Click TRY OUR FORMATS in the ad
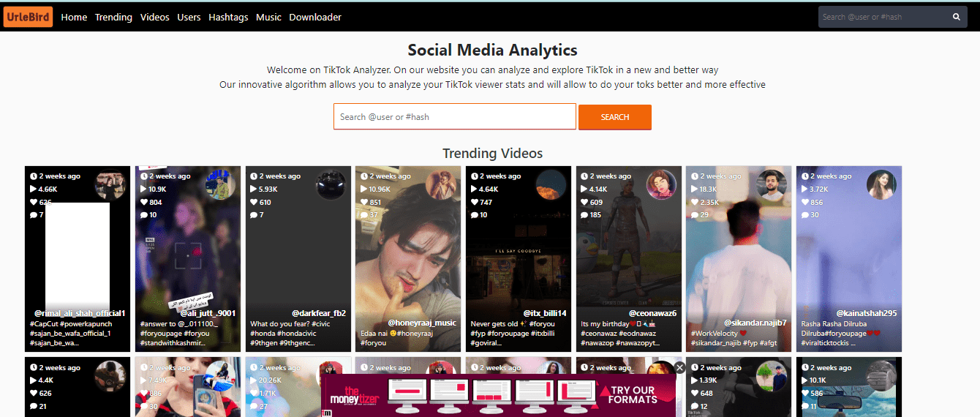Image resolution: width=980 pixels, height=417 pixels. coord(633,395)
